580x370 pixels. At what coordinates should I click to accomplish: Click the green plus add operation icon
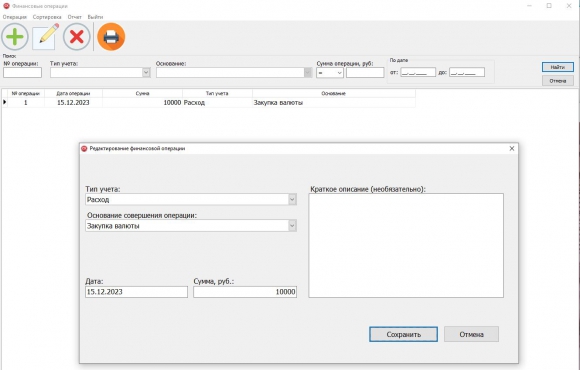pos(15,37)
